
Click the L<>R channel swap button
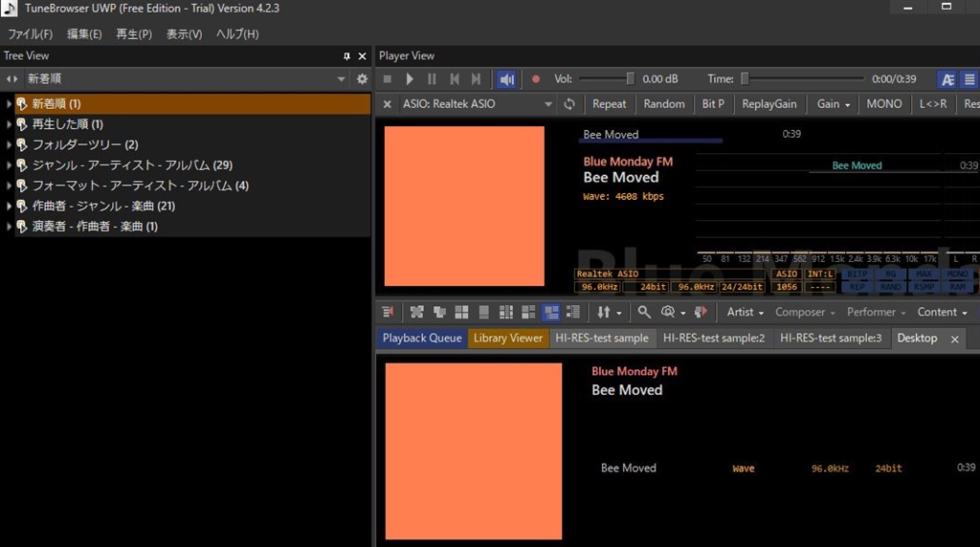tap(933, 104)
